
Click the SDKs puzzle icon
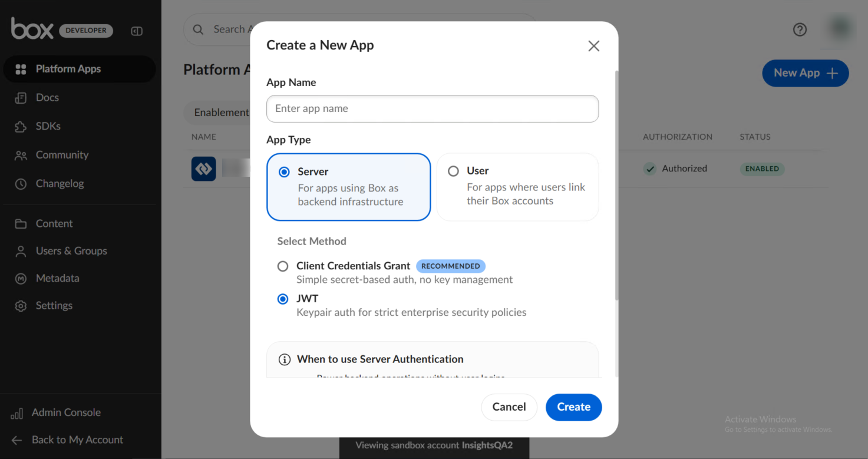pos(21,126)
